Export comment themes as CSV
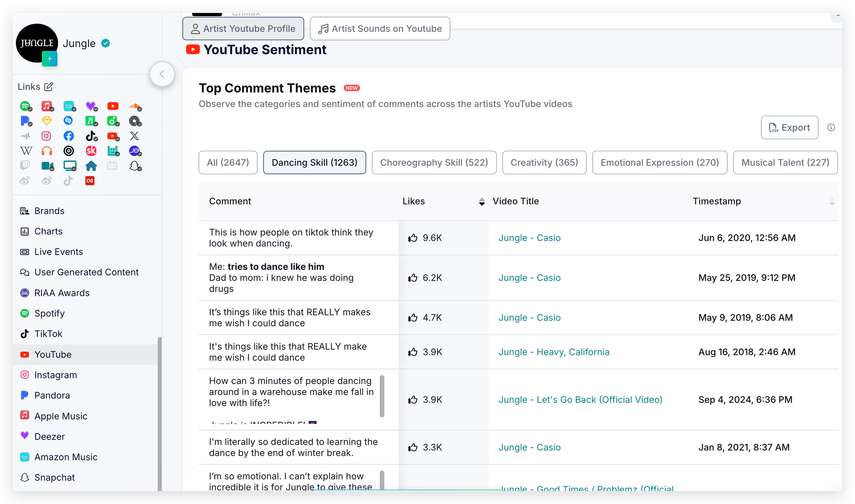This screenshot has height=504, width=855. point(789,127)
